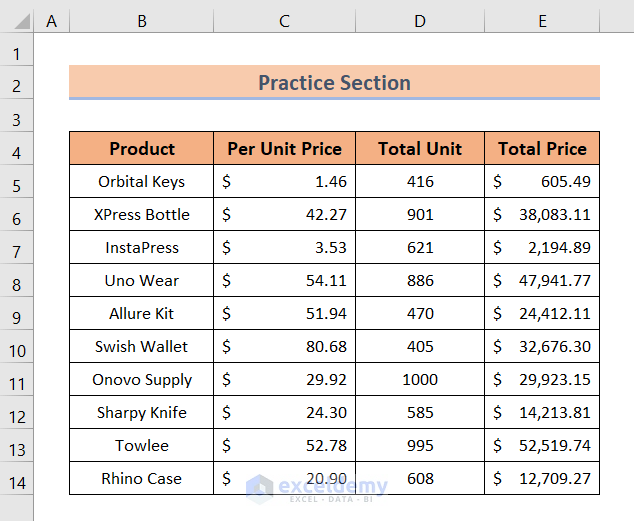
Task: Select the XPress Bottle cell
Action: coord(142,215)
